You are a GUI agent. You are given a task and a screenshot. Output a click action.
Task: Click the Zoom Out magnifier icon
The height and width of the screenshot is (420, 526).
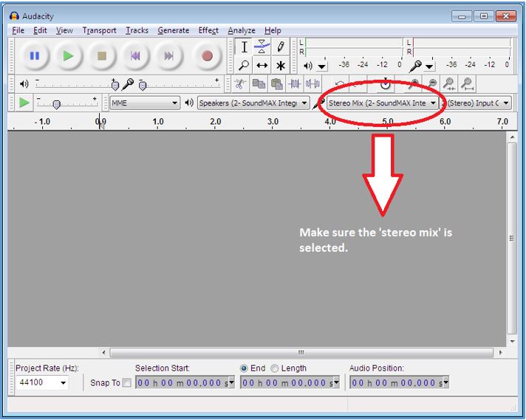coord(432,84)
